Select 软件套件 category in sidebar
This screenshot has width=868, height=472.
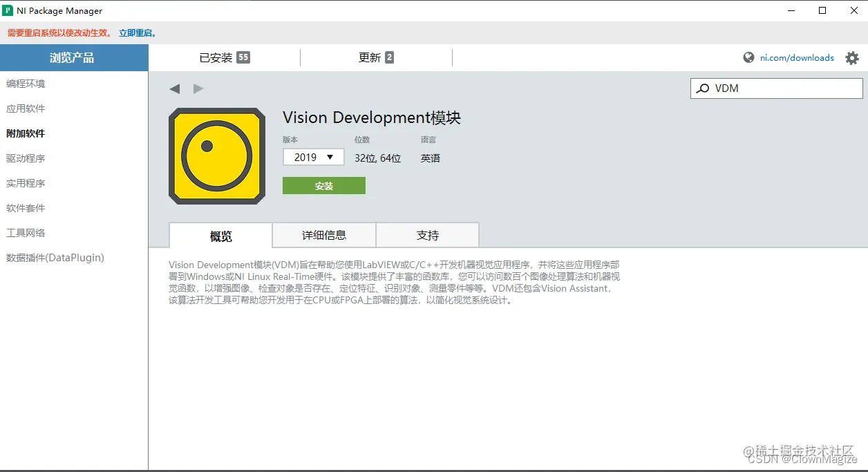pyautogui.click(x=26, y=208)
